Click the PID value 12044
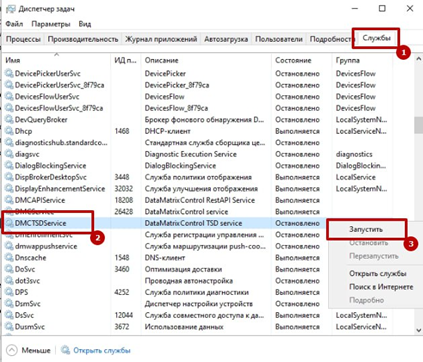Image resolution: width=423 pixels, height=362 pixels. click(x=123, y=315)
